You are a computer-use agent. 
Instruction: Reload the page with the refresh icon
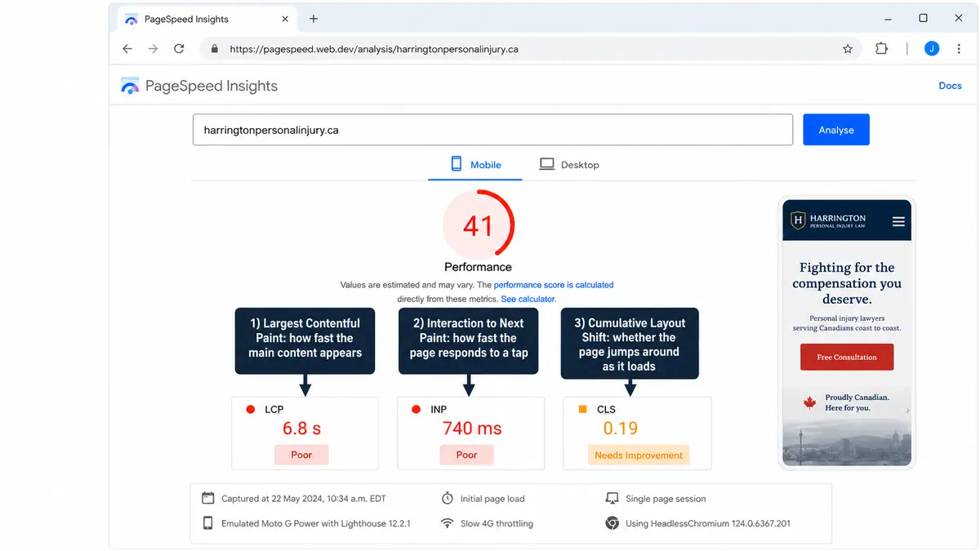point(179,49)
